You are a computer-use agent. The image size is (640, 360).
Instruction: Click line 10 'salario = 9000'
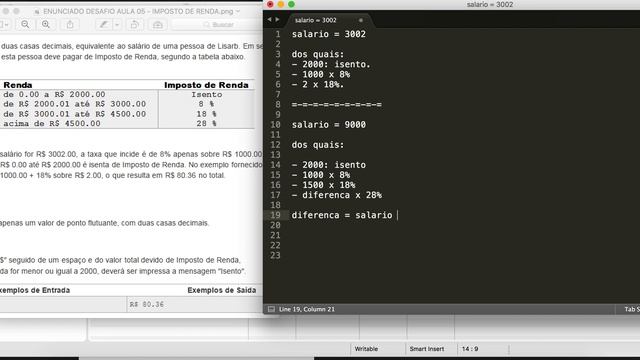[x=329, y=125]
